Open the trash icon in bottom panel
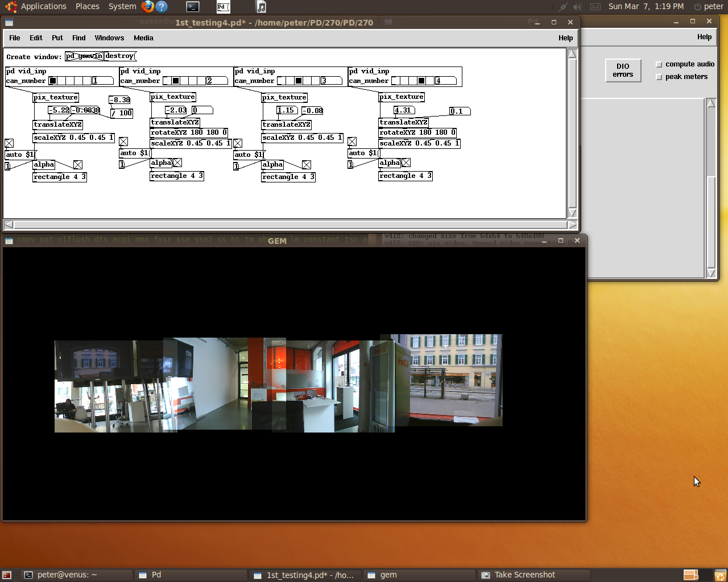This screenshot has height=582, width=728. point(720,575)
